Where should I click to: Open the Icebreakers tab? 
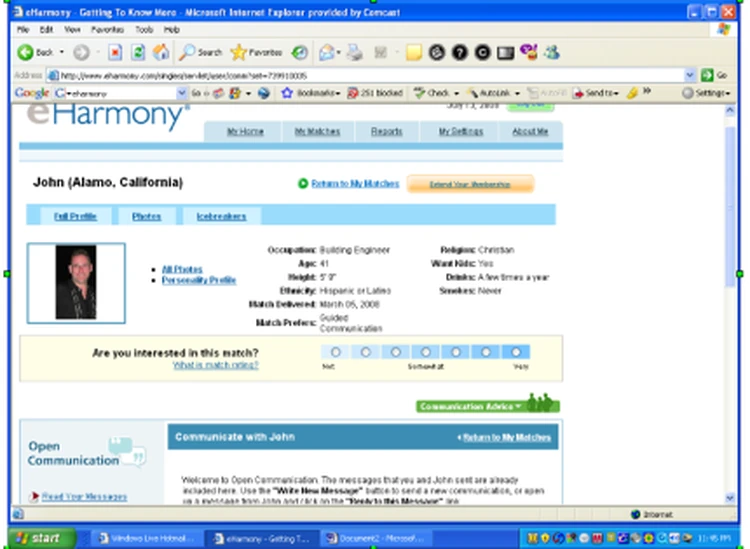tap(221, 216)
